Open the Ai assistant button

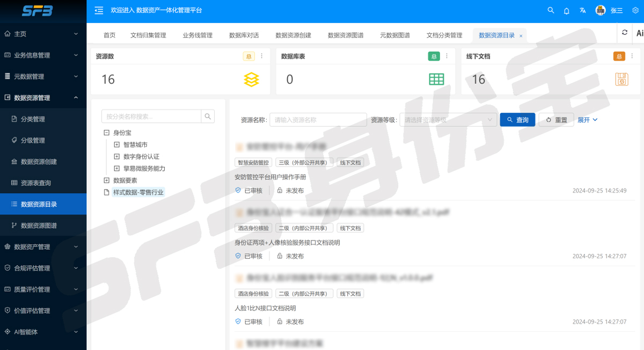tap(640, 33)
